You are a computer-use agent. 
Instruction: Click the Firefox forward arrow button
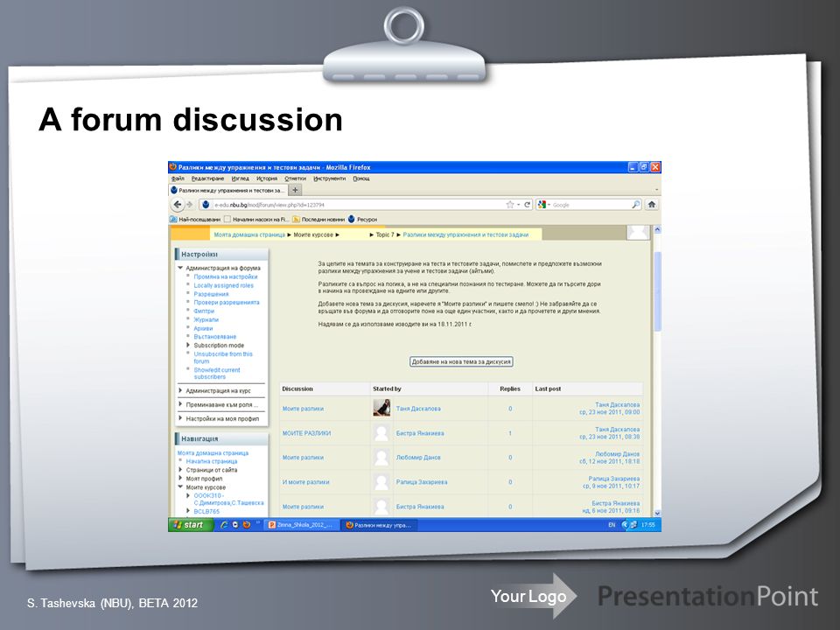tap(189, 205)
